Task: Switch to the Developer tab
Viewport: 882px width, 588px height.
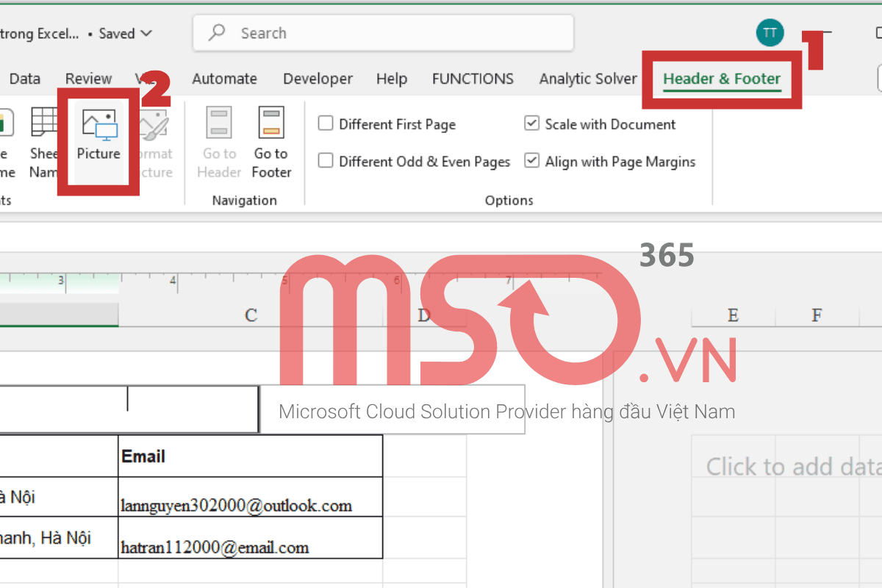Action: [318, 79]
